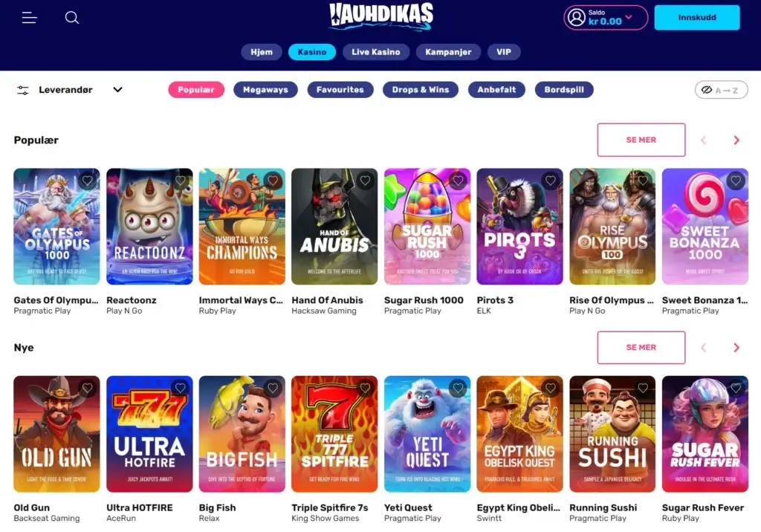Click the Innskudd deposit button
Screen dimensions: 761x532
coord(697,18)
